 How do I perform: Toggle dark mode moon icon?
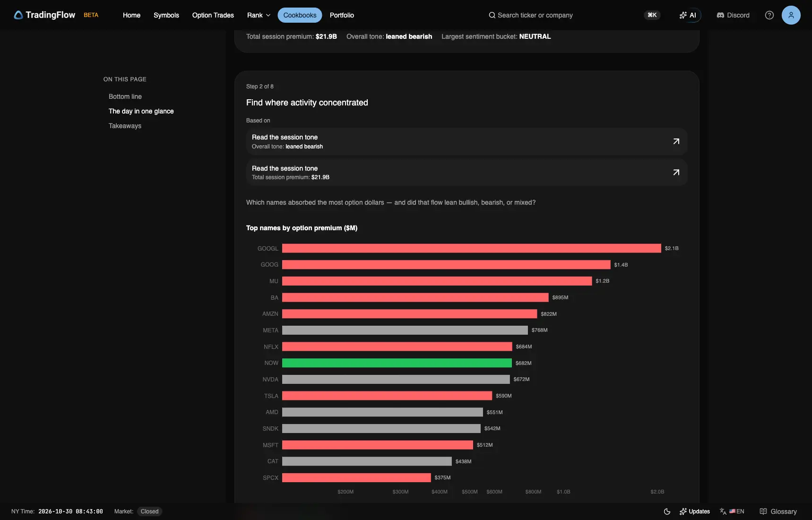coord(667,511)
